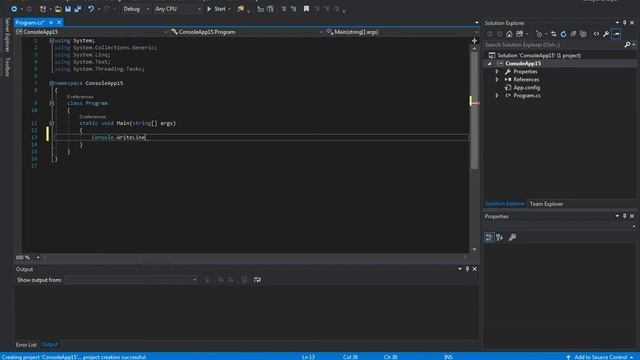Click the Search Solution Explorer field

[x=553, y=45]
